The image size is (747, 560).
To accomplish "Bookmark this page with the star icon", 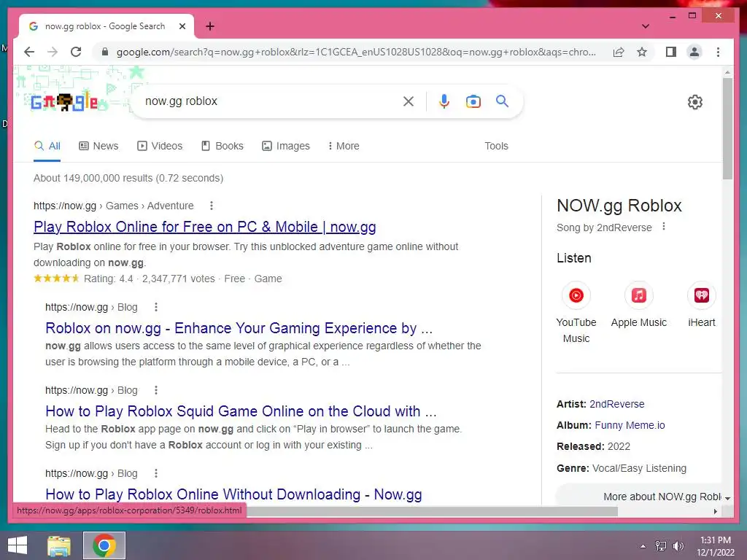I will click(x=642, y=52).
